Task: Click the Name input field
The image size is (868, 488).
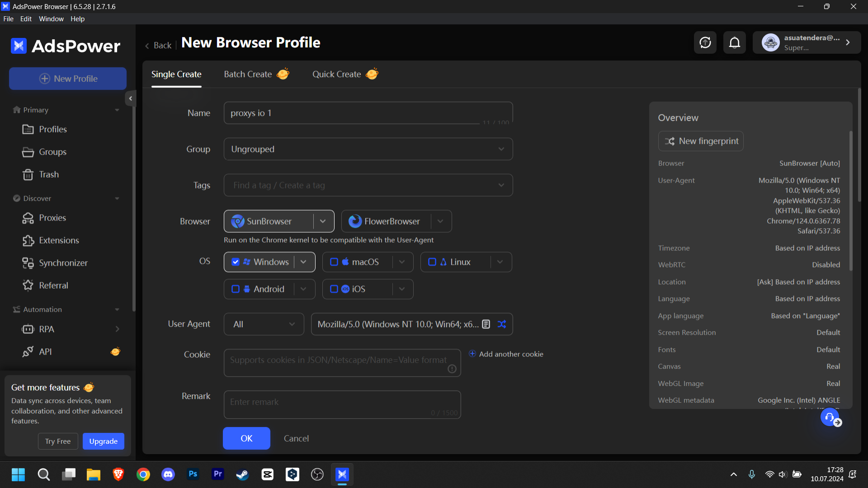Action: pos(368,113)
